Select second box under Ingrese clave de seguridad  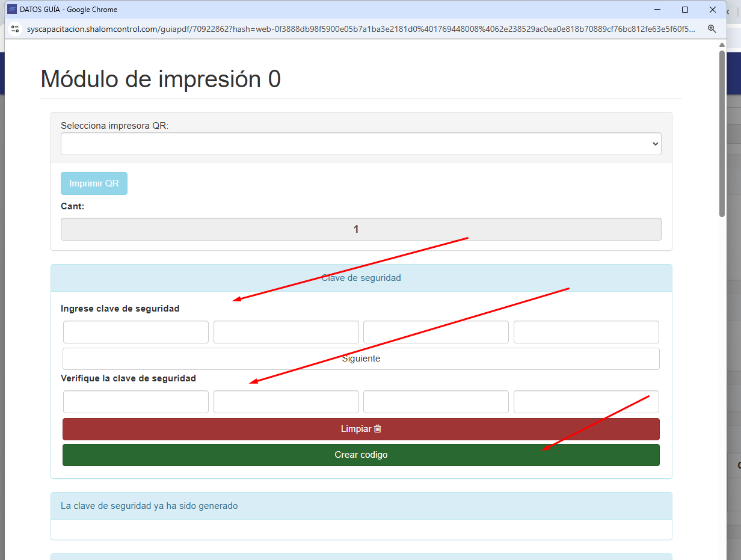pos(286,332)
